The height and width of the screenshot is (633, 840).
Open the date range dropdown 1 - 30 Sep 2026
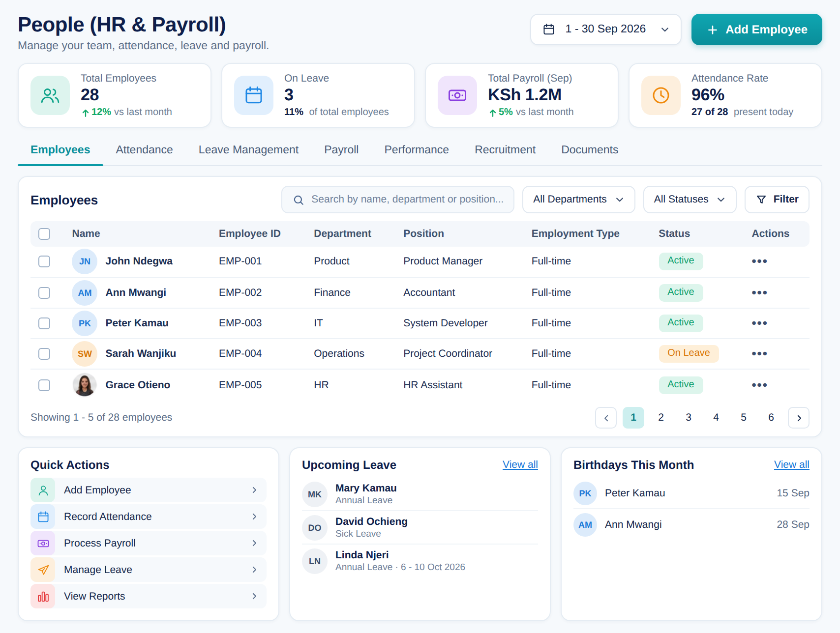[606, 29]
